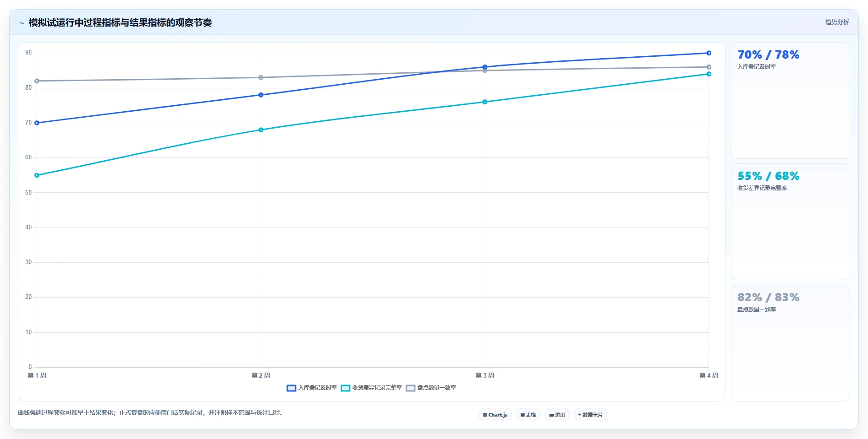868x439 pixels.
Task: Click the blue line's 第 1 周 point at 70
Action: click(x=37, y=123)
